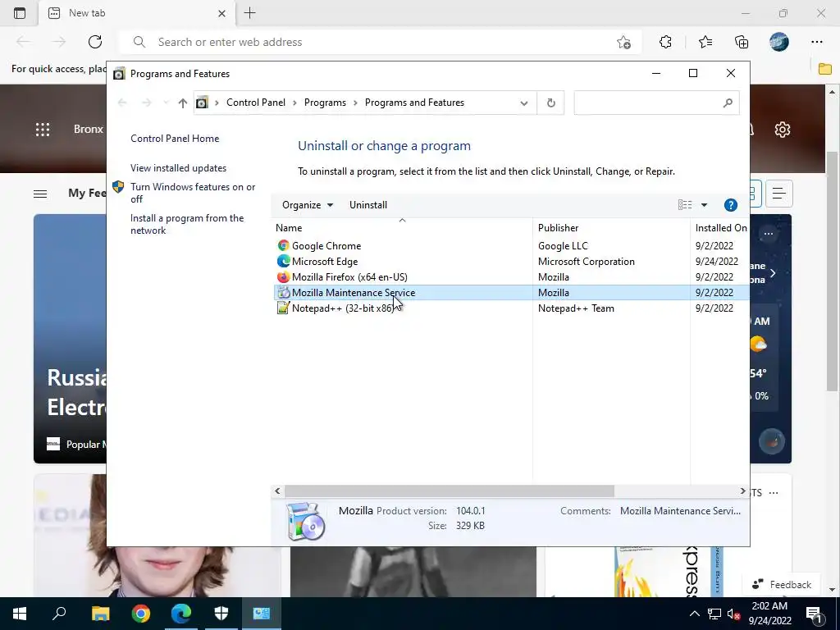Show hidden system tray icons
Image resolution: width=840 pixels, height=630 pixels.
[x=694, y=614]
